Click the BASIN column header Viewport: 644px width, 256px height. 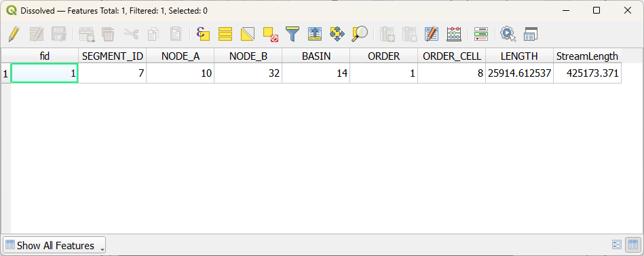316,56
